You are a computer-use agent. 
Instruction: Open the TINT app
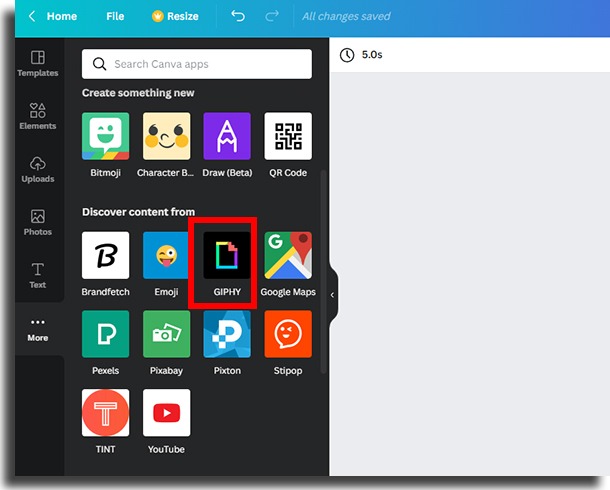pyautogui.click(x=105, y=413)
